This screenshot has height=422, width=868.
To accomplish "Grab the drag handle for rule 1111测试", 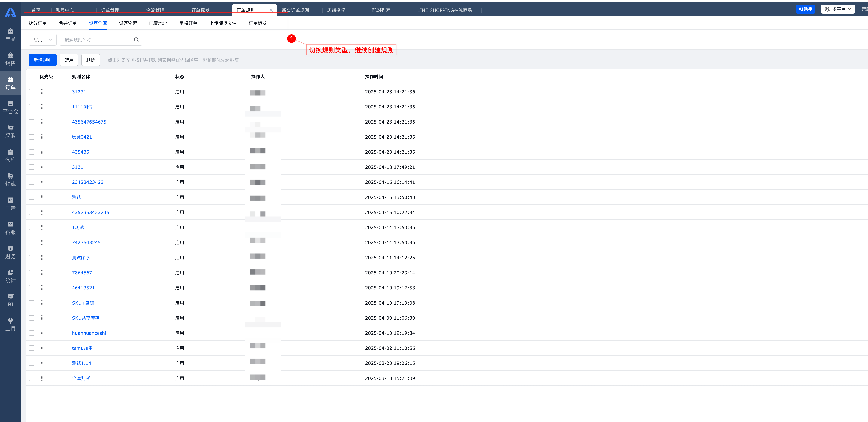I will (42, 107).
